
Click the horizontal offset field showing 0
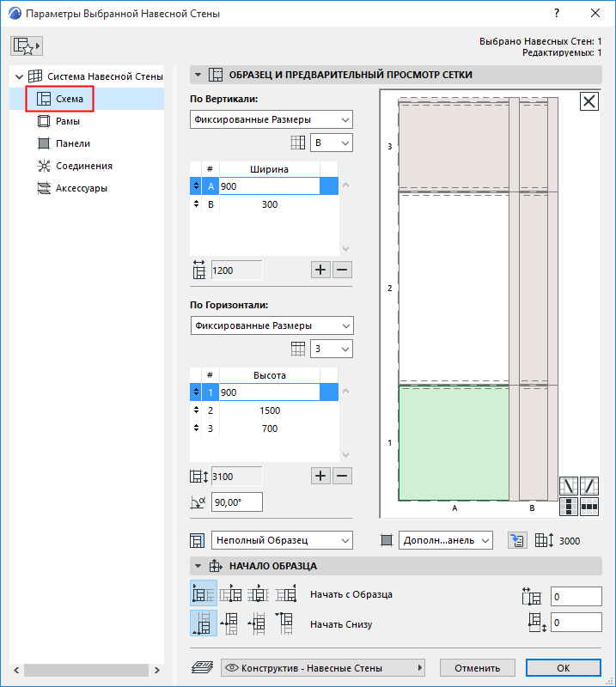point(576,597)
